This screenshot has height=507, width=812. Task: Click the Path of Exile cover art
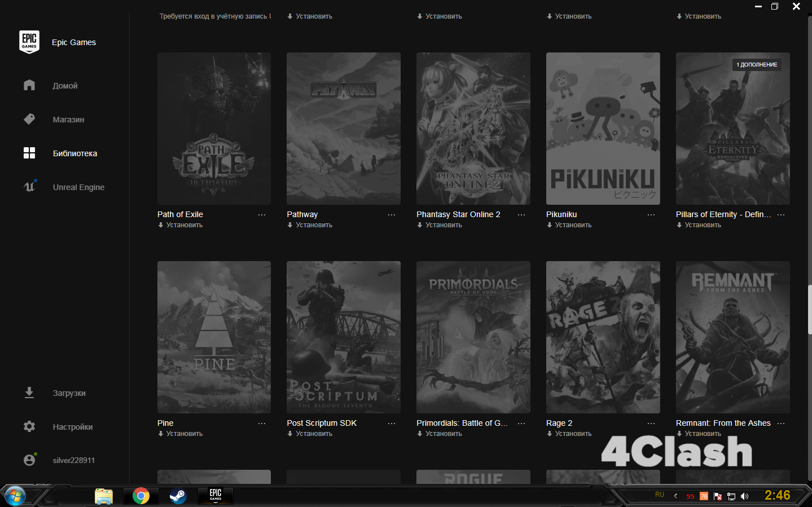point(214,129)
